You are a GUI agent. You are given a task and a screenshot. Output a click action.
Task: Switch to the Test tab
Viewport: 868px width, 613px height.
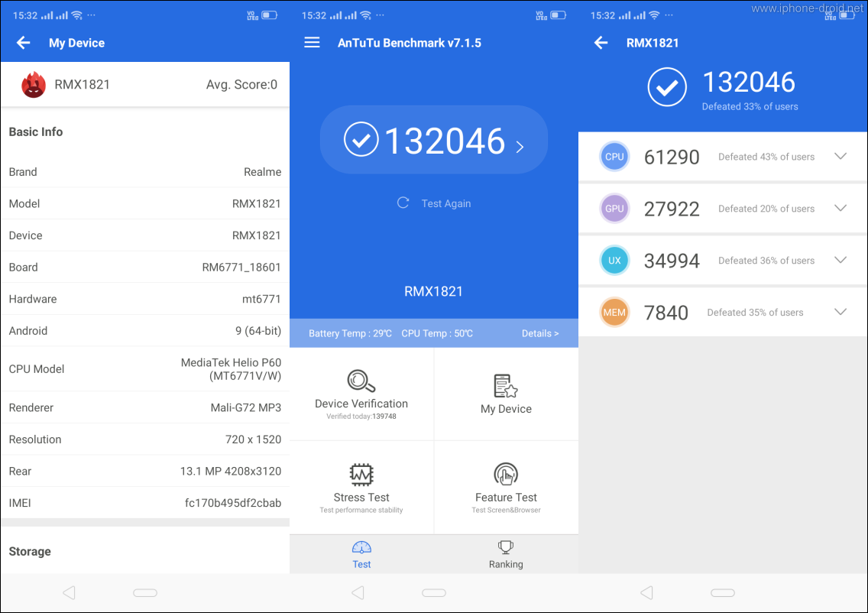[361, 554]
